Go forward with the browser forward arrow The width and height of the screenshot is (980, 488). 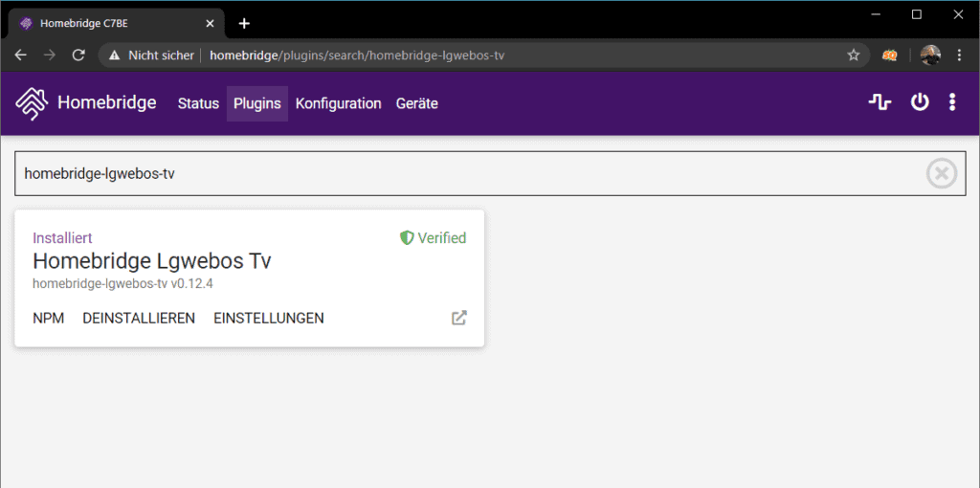point(50,55)
